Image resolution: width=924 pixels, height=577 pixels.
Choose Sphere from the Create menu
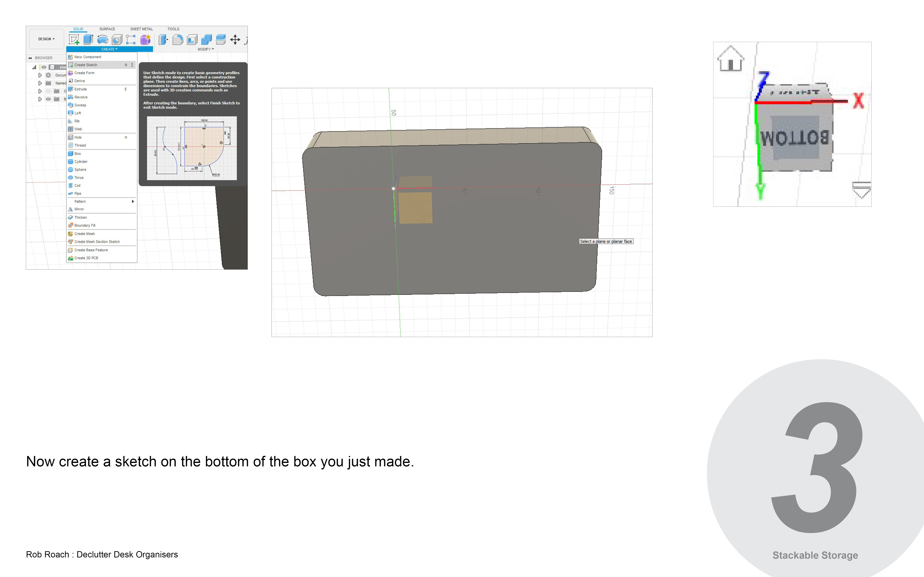pos(102,170)
